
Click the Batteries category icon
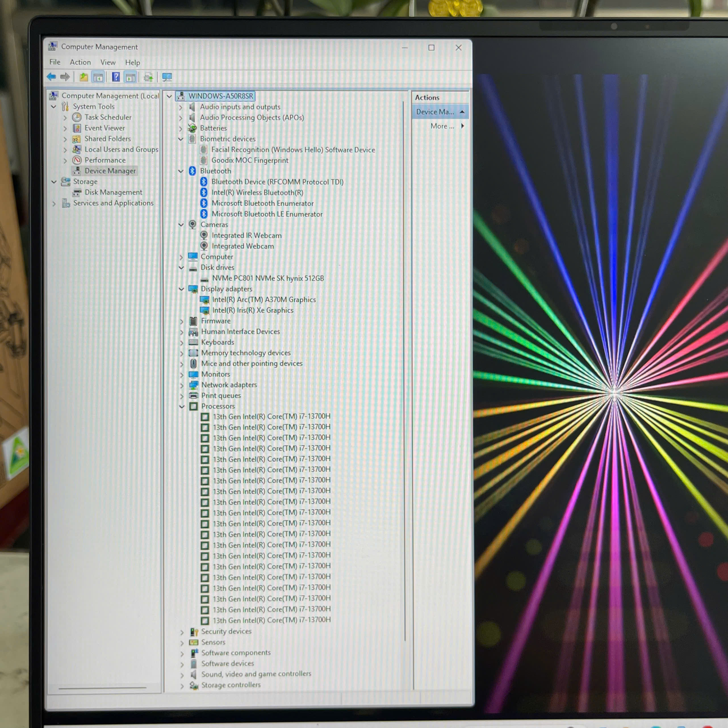tap(192, 128)
